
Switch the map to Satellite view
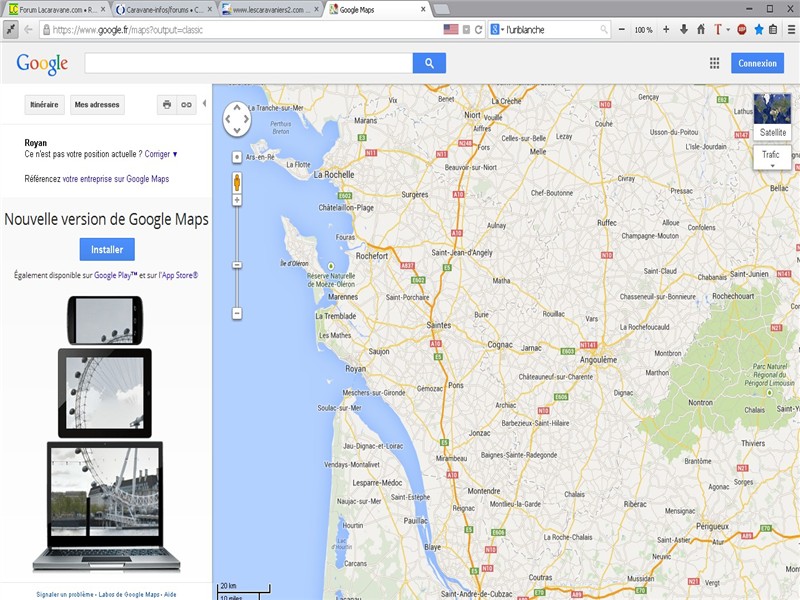click(772, 131)
